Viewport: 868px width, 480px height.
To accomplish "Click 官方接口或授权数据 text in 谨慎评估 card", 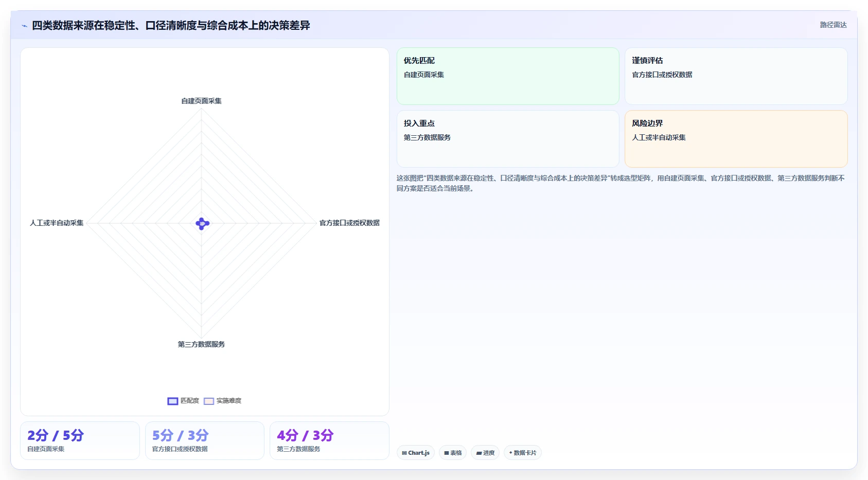I will click(x=662, y=75).
